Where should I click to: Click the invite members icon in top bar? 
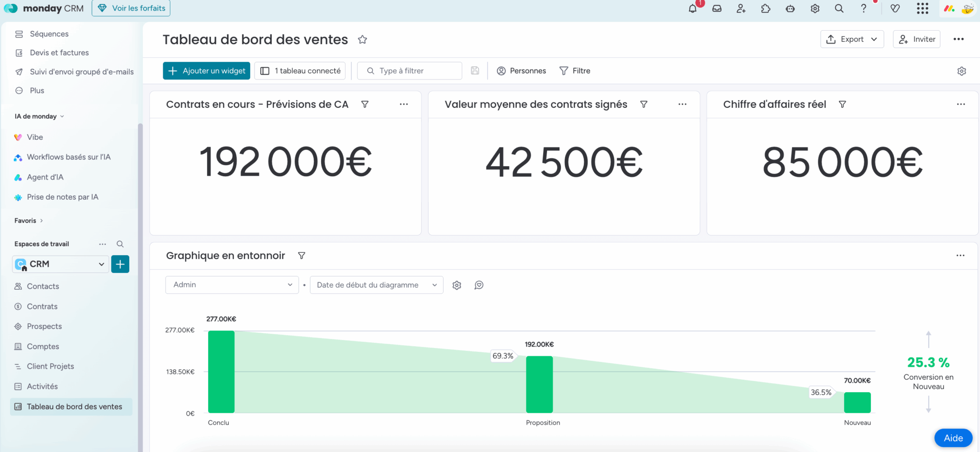pyautogui.click(x=741, y=9)
